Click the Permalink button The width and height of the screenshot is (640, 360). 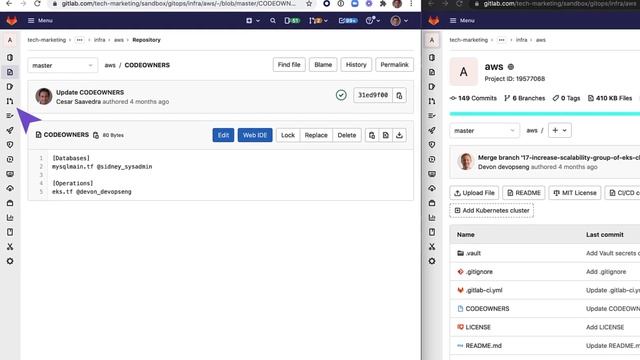pyautogui.click(x=394, y=65)
